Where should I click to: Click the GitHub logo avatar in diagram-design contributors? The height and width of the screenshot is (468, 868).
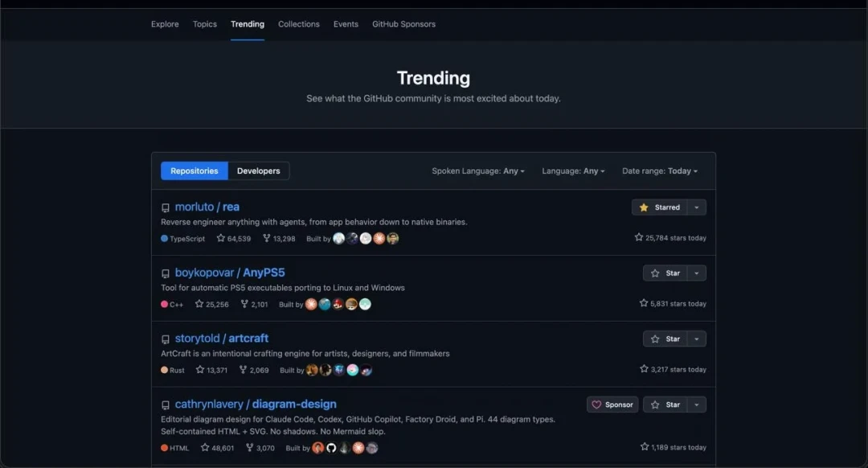331,448
